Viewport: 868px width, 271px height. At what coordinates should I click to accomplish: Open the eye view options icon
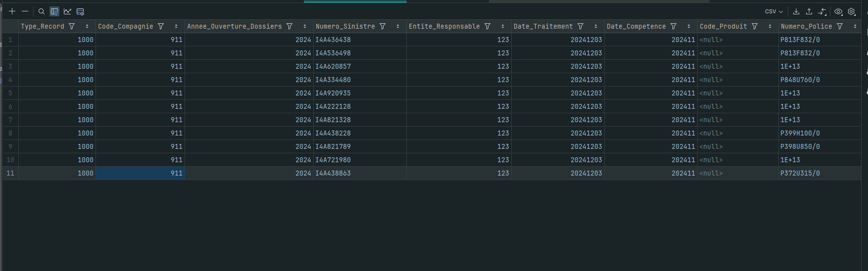click(x=838, y=11)
